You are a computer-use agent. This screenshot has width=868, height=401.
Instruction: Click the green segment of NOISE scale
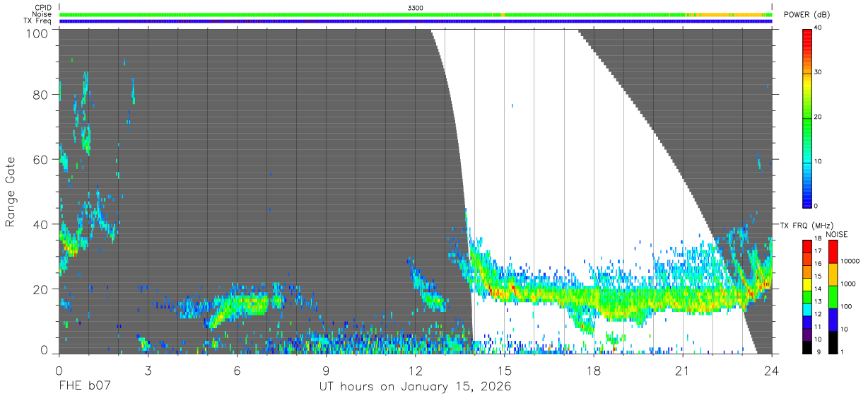pyautogui.click(x=833, y=296)
